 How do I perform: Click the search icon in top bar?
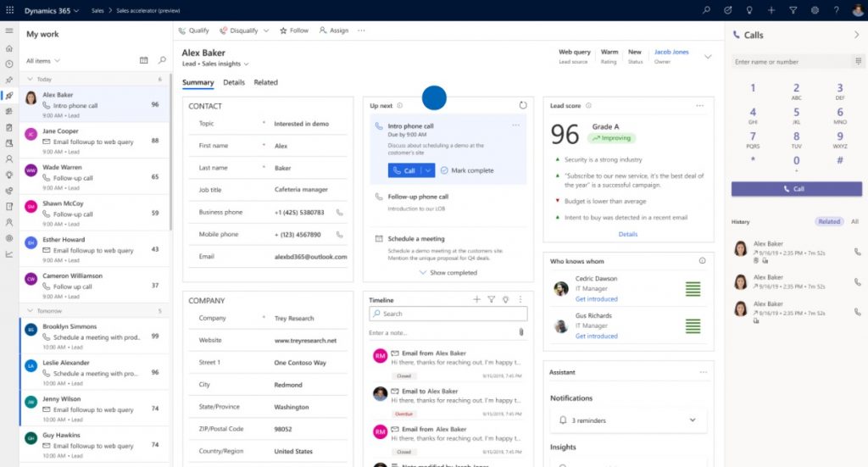click(706, 10)
